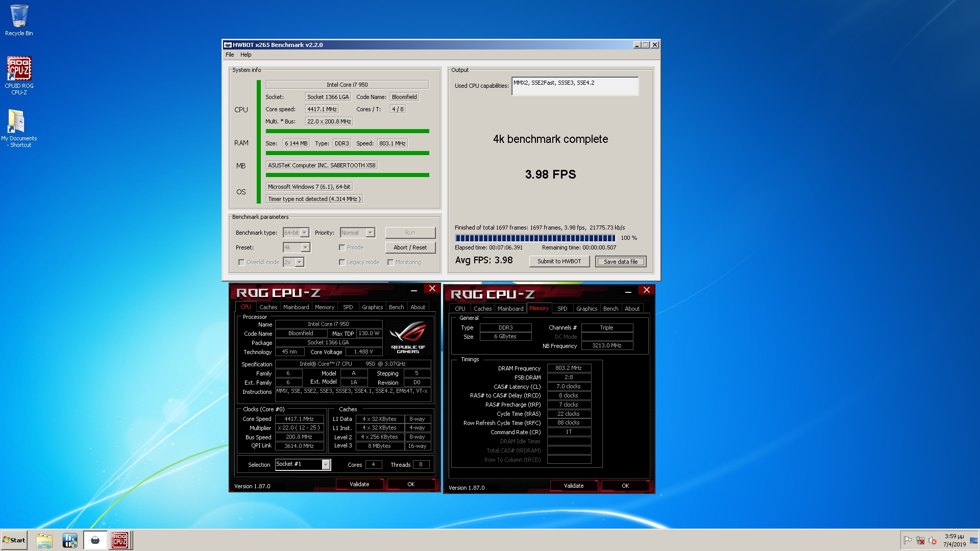Switch to About tab in left CPU-Z
This screenshot has height=551, width=980.
pyautogui.click(x=418, y=307)
